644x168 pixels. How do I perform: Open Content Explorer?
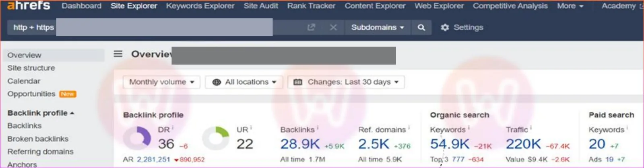pos(375,6)
